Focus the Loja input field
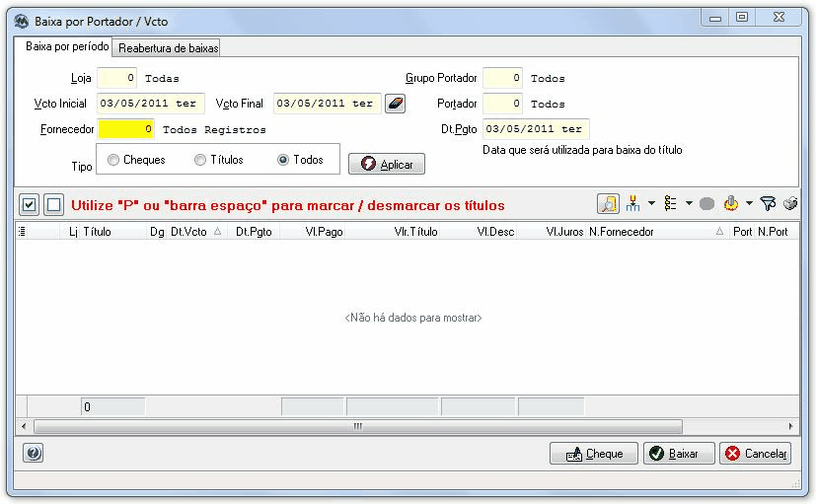816x504 pixels. (x=117, y=78)
